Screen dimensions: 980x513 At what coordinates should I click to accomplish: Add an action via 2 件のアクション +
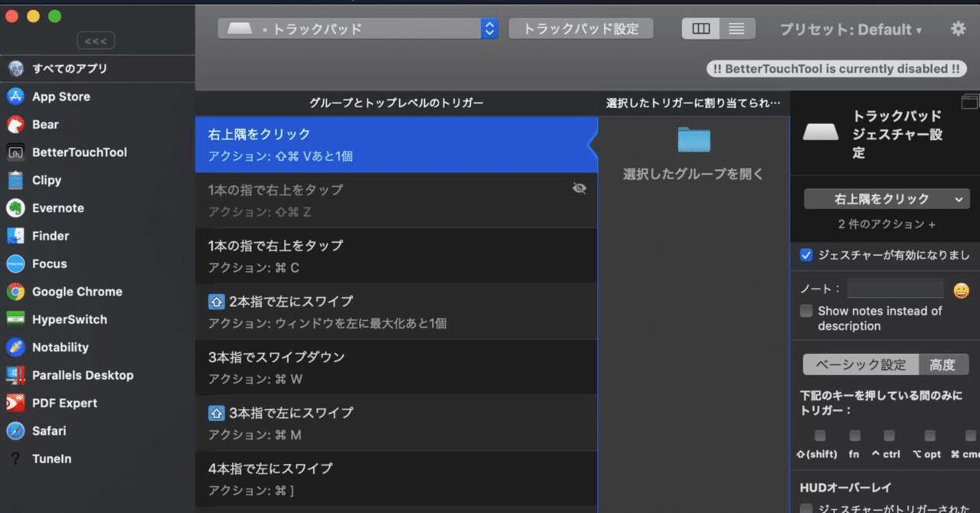click(887, 224)
